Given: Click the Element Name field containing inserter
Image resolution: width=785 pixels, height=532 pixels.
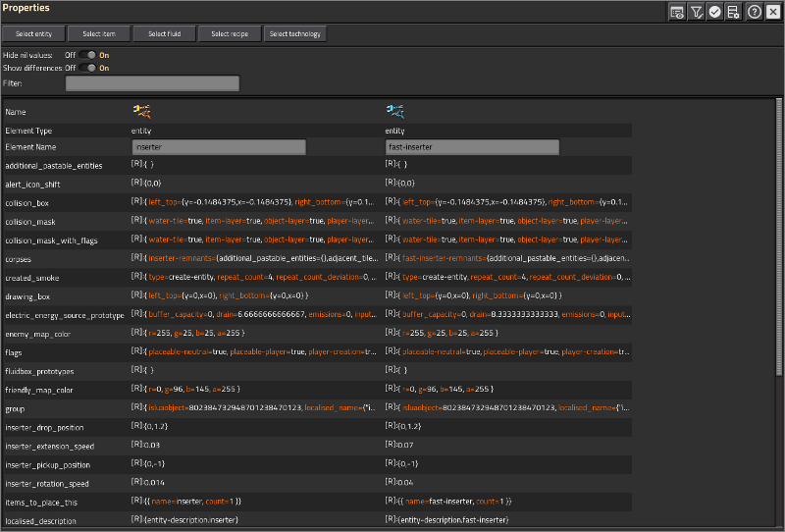Looking at the screenshot, I should pos(219,147).
